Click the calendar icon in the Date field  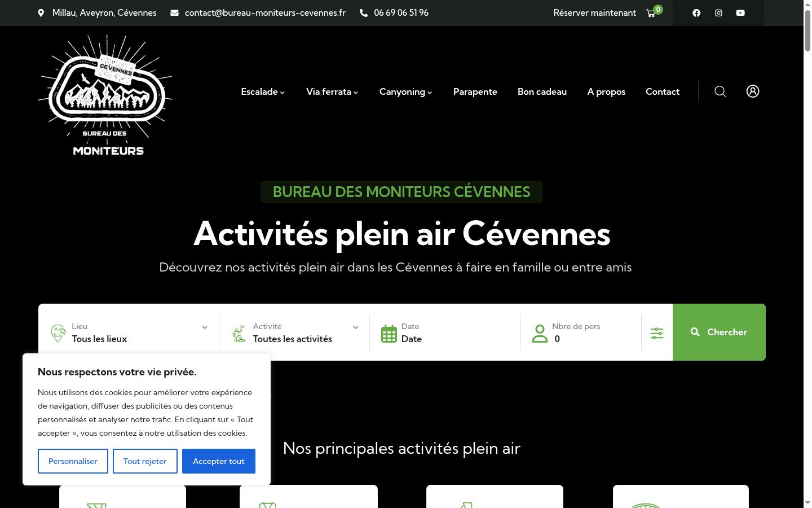coord(389,333)
